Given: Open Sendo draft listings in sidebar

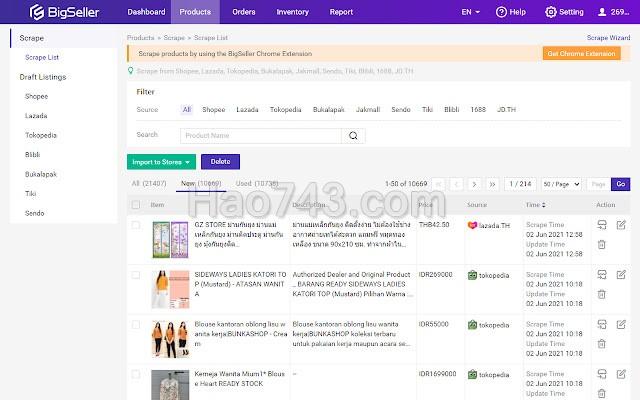Looking at the screenshot, I should [34, 213].
